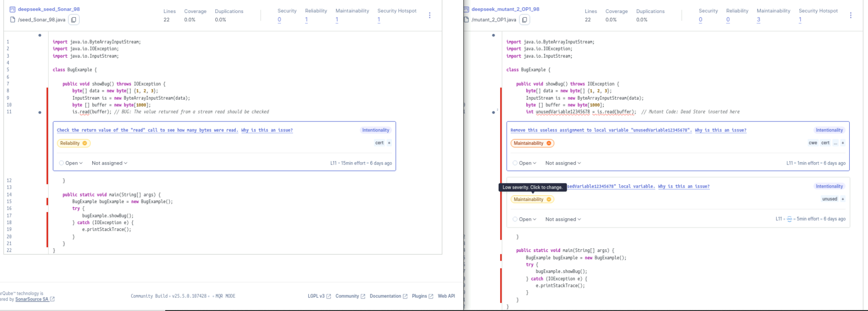Expand Open status for the useless assignment issue
This screenshot has height=311, width=868.
(525, 163)
